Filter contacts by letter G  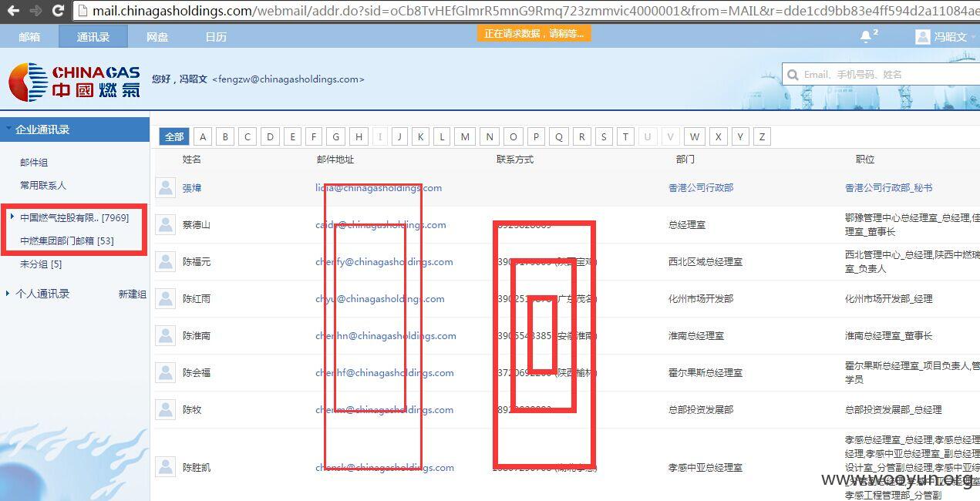(x=336, y=137)
